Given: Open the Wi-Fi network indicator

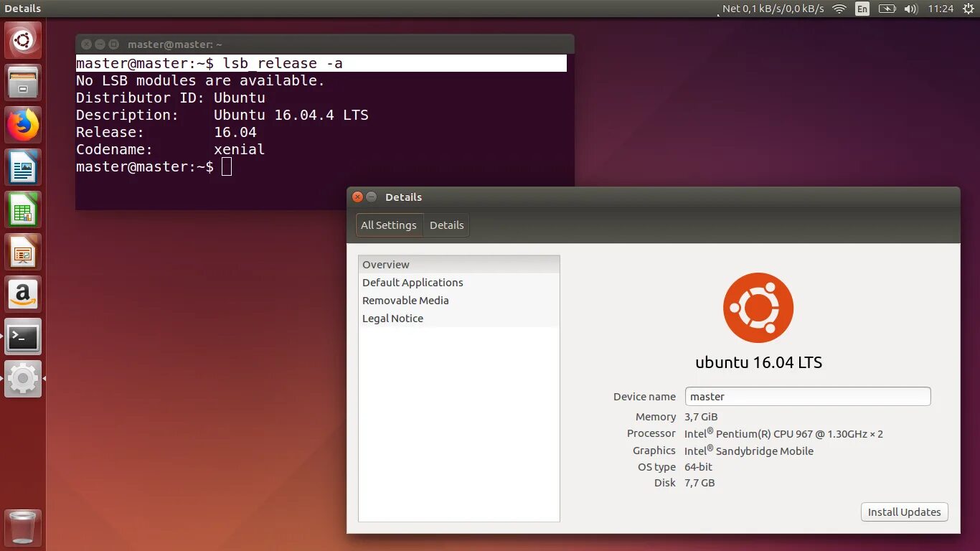Looking at the screenshot, I should pyautogui.click(x=839, y=9).
